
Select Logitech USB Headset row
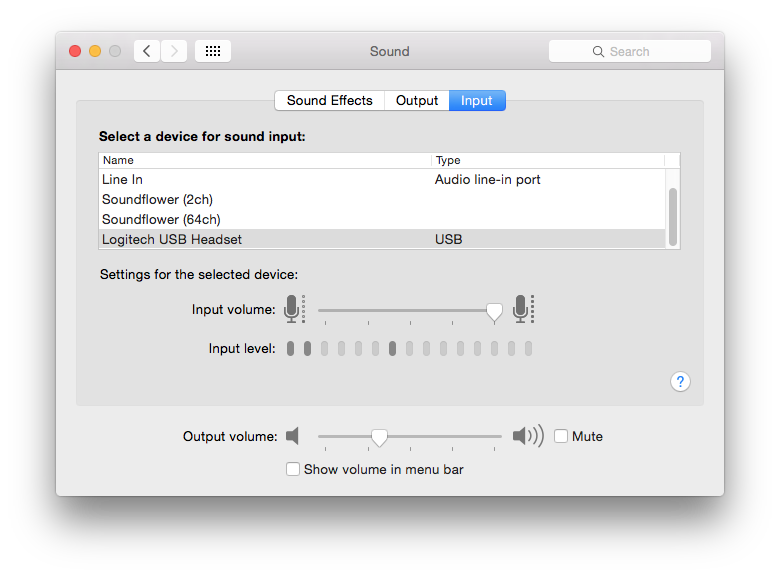pyautogui.click(x=382, y=239)
